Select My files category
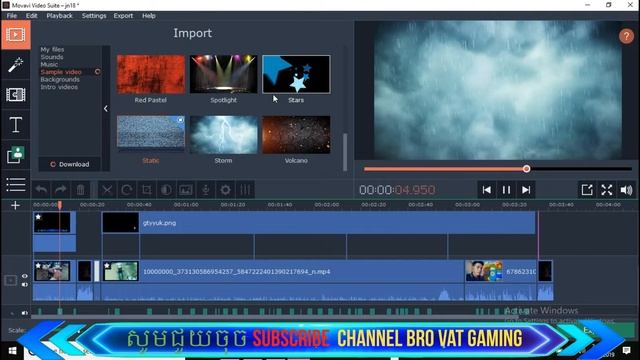The width and height of the screenshot is (640, 360). [x=52, y=49]
